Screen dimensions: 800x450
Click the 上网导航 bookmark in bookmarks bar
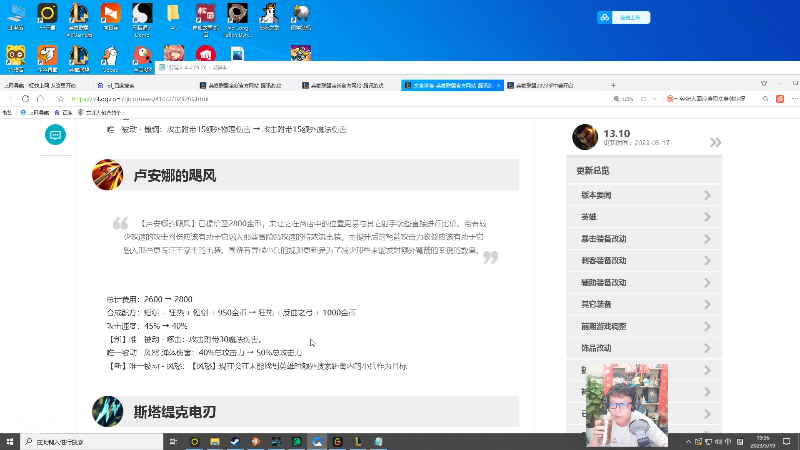[35, 112]
